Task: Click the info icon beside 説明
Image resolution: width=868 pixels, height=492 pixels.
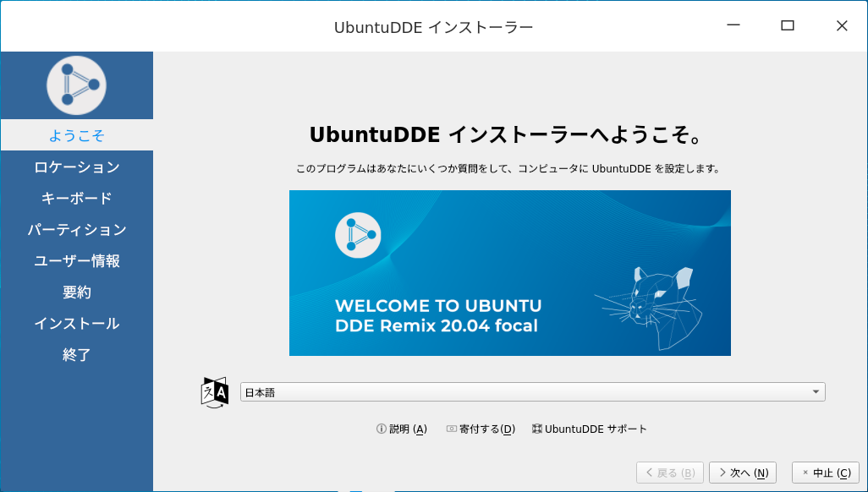Action: point(381,429)
